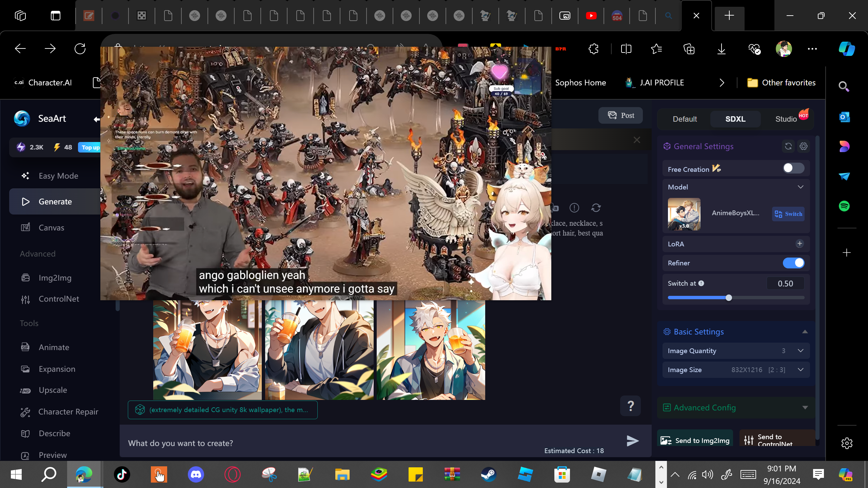Open the Image Quantity dropdown
Screen dimensions: 868x488
click(x=736, y=351)
